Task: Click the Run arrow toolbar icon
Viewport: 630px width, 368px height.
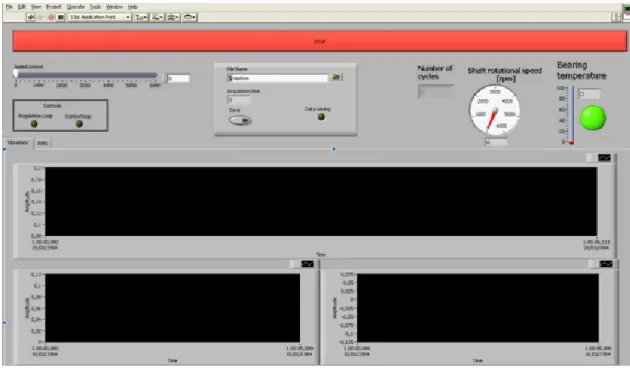Action: (x=31, y=17)
